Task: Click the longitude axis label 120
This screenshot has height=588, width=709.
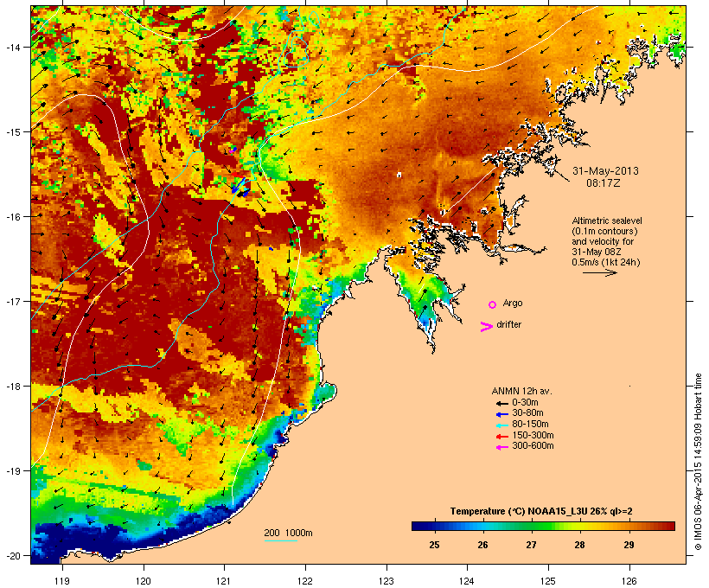Action: (144, 581)
